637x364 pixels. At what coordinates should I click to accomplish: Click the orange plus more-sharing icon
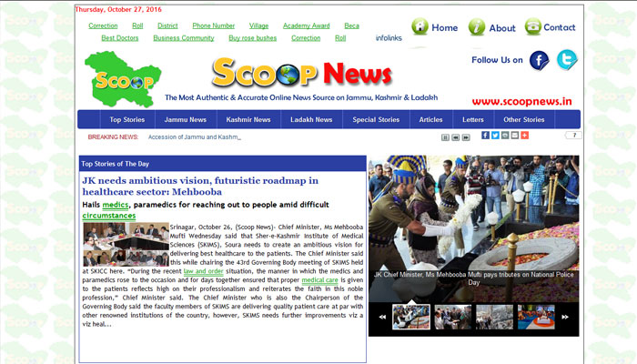[525, 136]
